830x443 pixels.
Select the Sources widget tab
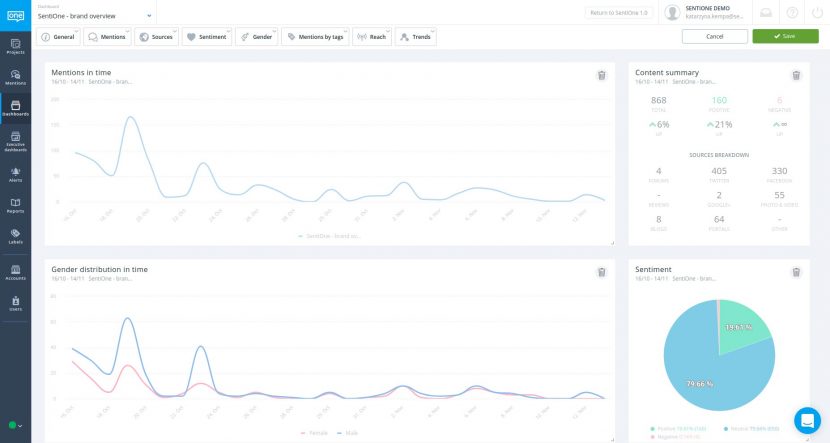[x=157, y=37]
